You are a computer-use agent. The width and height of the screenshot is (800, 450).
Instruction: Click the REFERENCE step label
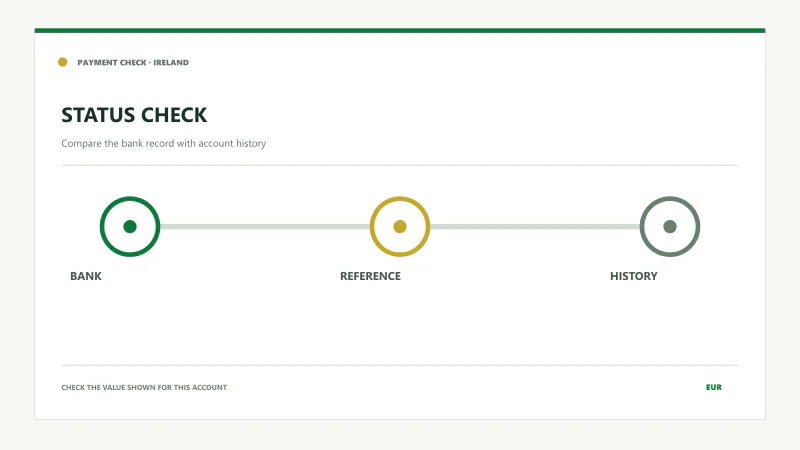pos(370,276)
